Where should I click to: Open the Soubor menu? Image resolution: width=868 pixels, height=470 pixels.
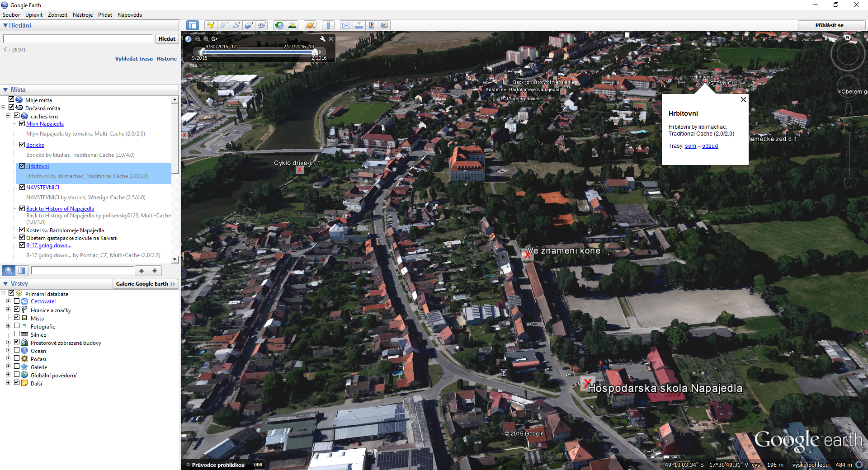pyautogui.click(x=11, y=15)
